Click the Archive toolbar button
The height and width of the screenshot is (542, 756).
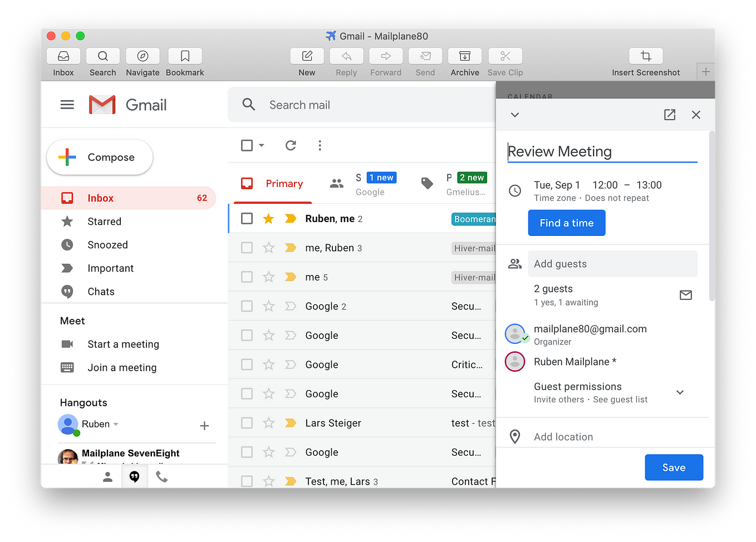pyautogui.click(x=465, y=56)
